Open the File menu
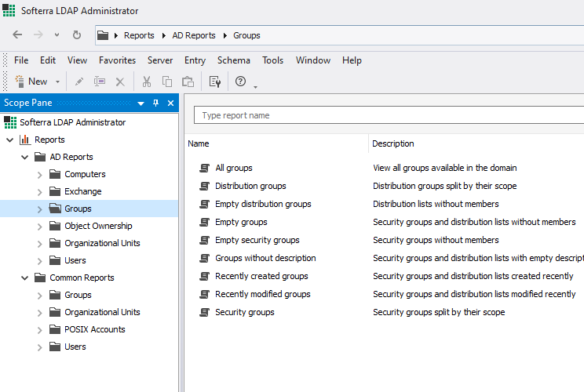584x392 pixels. pyautogui.click(x=21, y=60)
